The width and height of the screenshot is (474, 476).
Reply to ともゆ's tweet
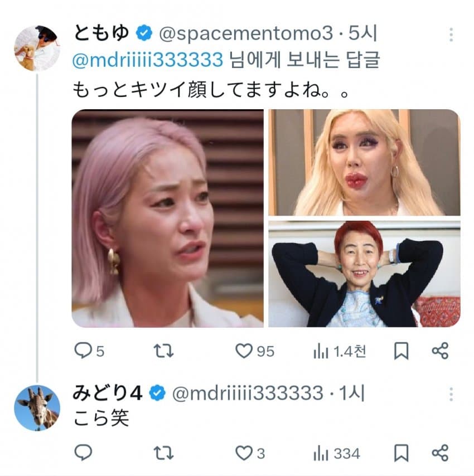[84, 351]
